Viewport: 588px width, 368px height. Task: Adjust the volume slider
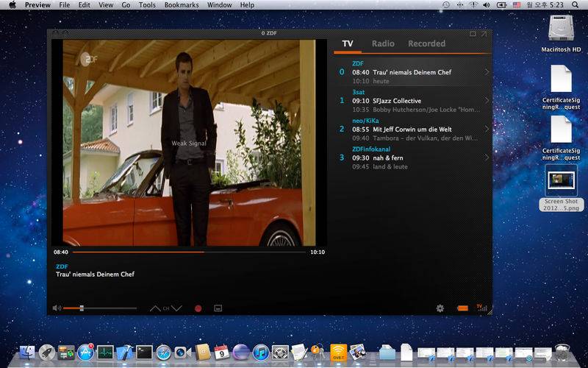pos(100,308)
